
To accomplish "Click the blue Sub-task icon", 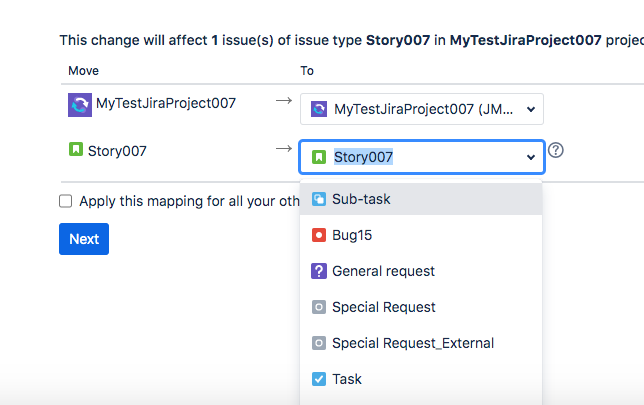I will (x=319, y=199).
